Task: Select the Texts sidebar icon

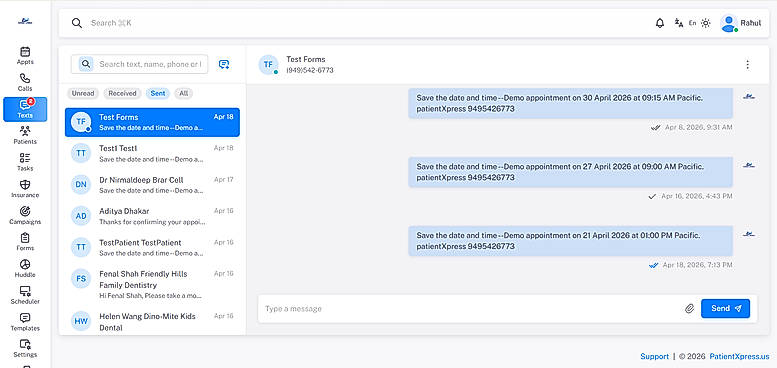Action: pos(25,109)
